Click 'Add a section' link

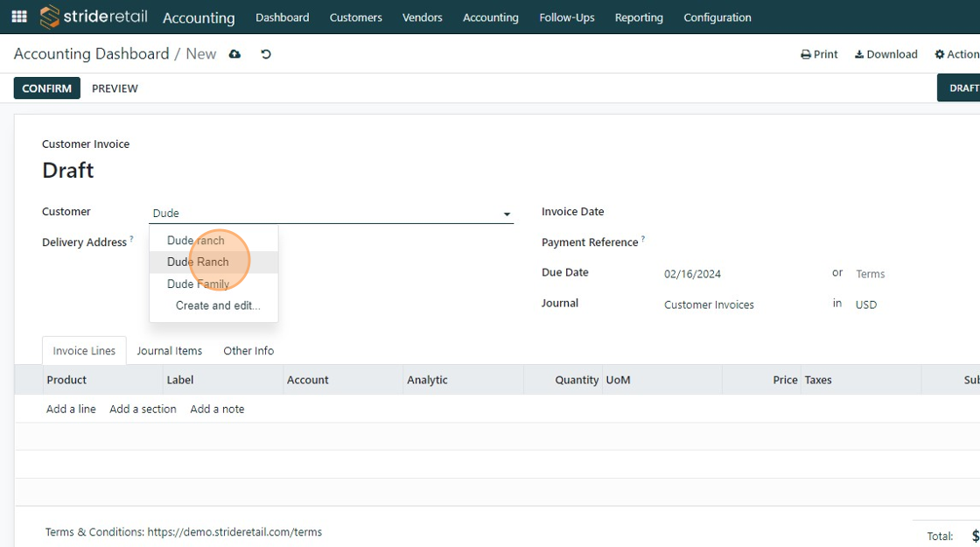click(x=143, y=409)
